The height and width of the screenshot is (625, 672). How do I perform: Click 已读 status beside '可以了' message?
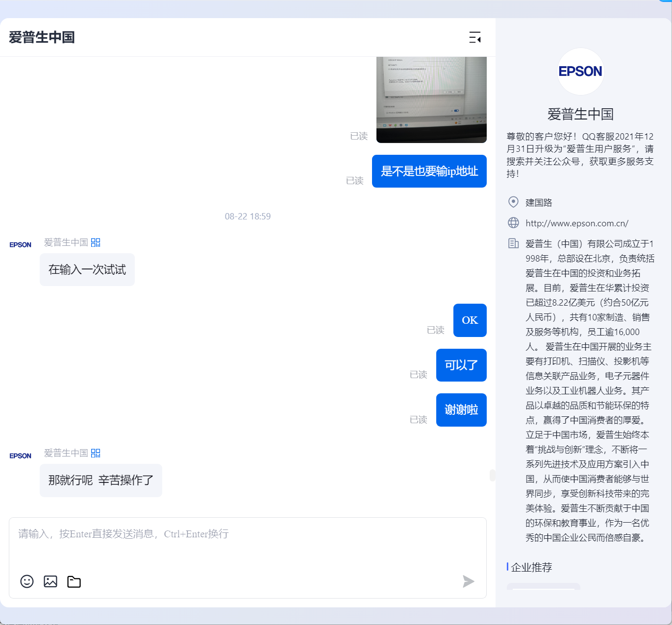click(x=418, y=375)
